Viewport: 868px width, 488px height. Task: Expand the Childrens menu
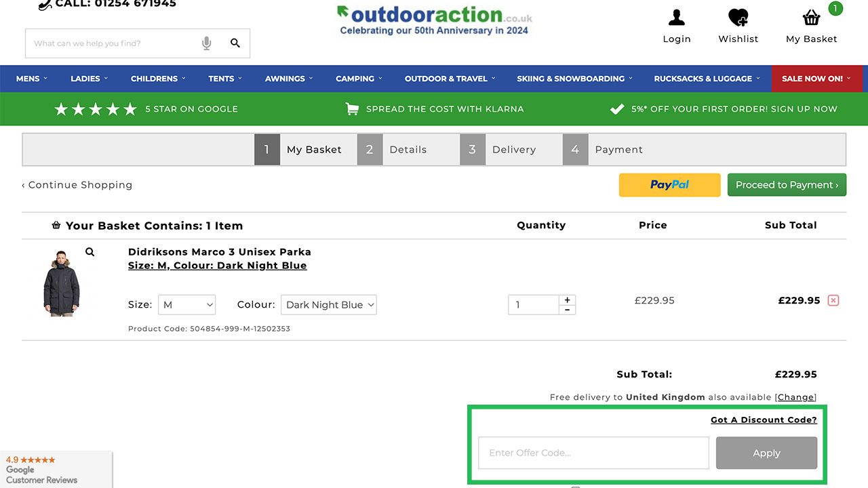[x=158, y=79]
